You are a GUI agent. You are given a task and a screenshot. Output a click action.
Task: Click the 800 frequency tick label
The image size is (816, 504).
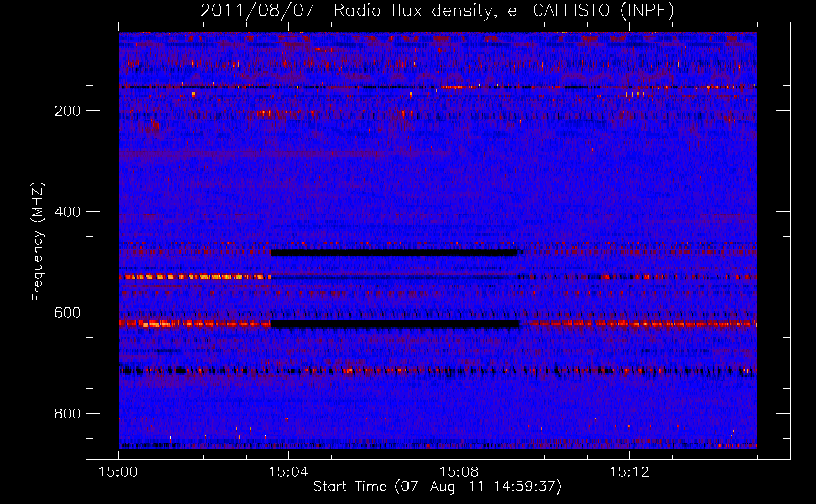(x=68, y=414)
